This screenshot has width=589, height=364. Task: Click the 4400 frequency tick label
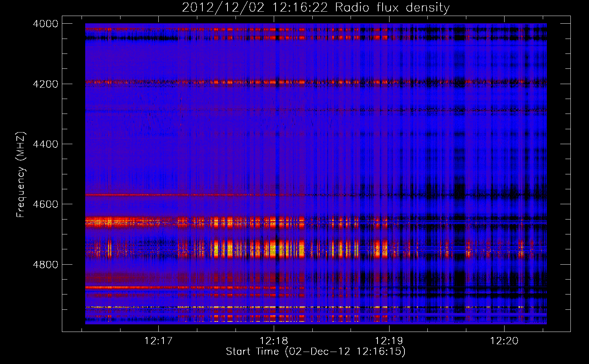coord(46,144)
